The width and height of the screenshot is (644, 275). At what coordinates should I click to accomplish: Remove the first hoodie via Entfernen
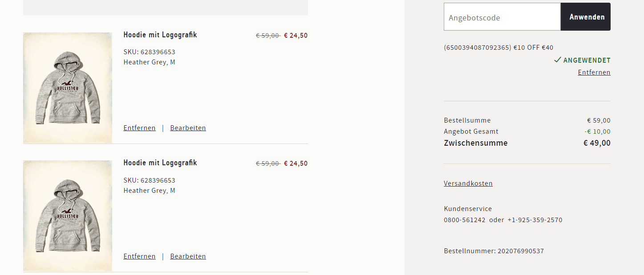point(139,128)
